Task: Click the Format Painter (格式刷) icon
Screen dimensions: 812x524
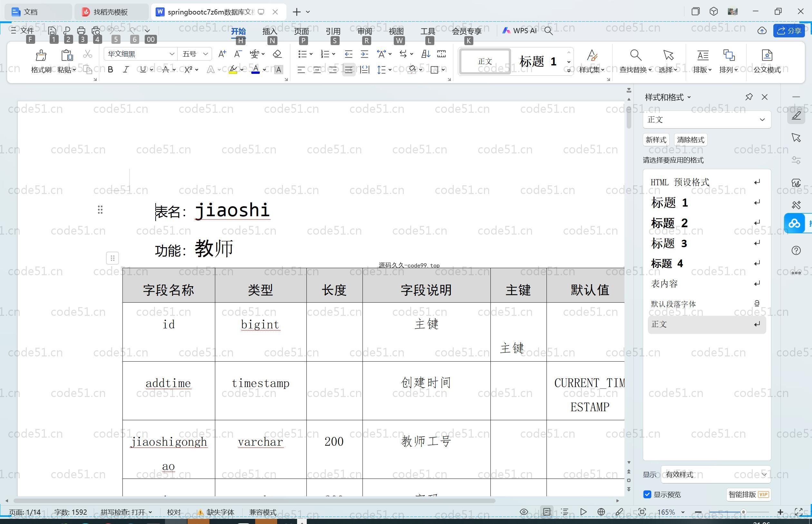Action: [x=41, y=55]
